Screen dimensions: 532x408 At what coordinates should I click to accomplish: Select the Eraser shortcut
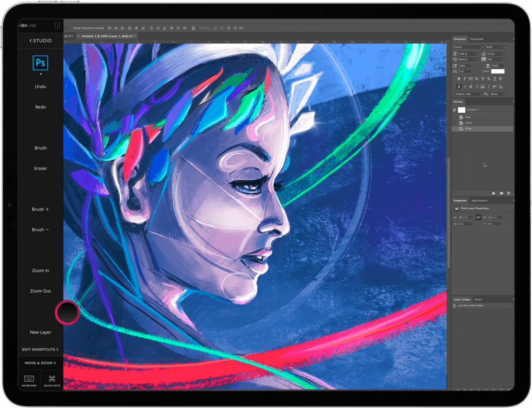tap(41, 168)
